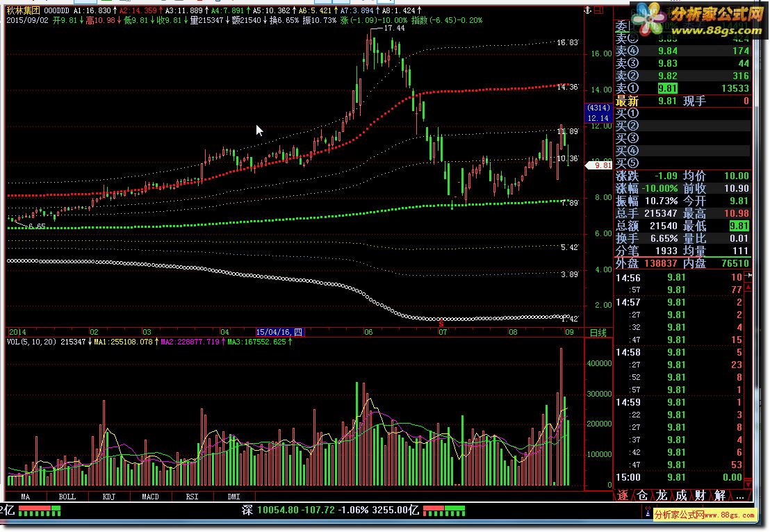
Task: Click the up arrow of the tick list scrollbar
Action: (x=748, y=286)
